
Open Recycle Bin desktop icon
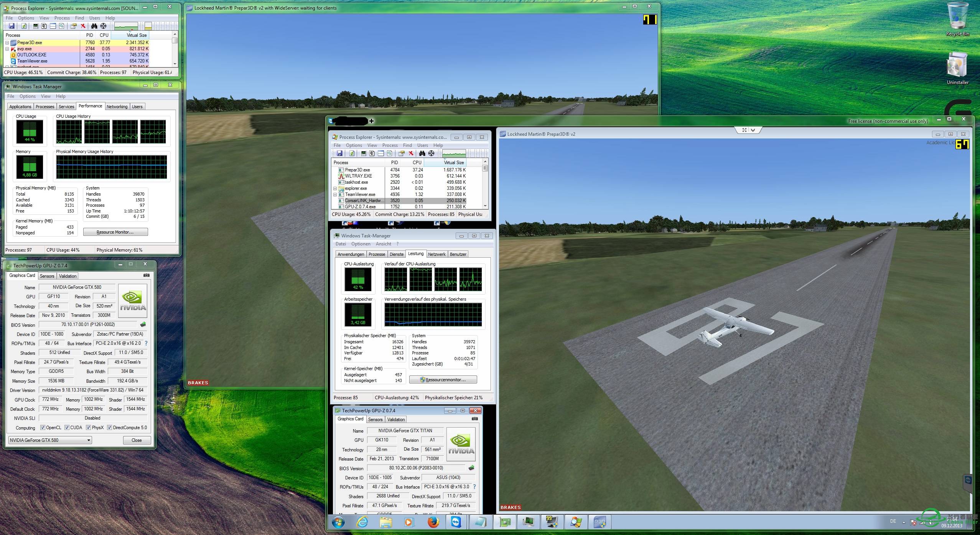[x=957, y=19]
